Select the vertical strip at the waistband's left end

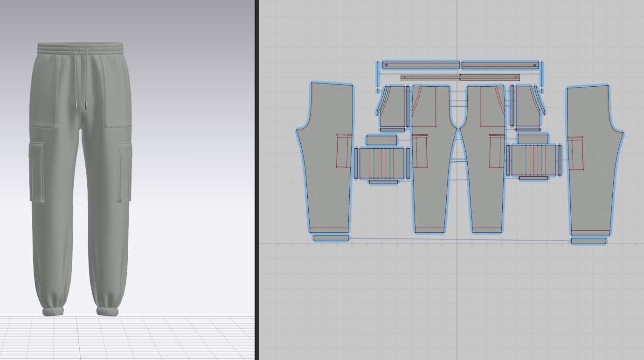click(377, 73)
